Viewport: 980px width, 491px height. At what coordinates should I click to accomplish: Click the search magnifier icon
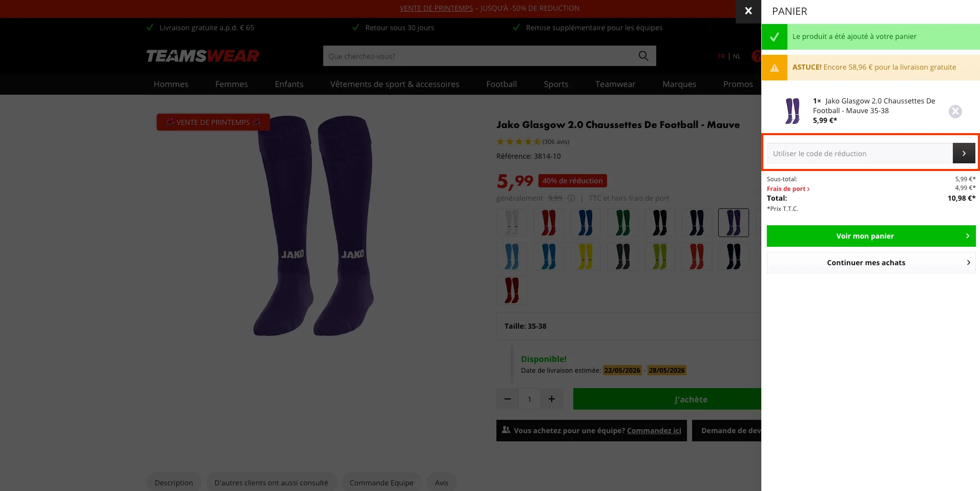coord(643,56)
